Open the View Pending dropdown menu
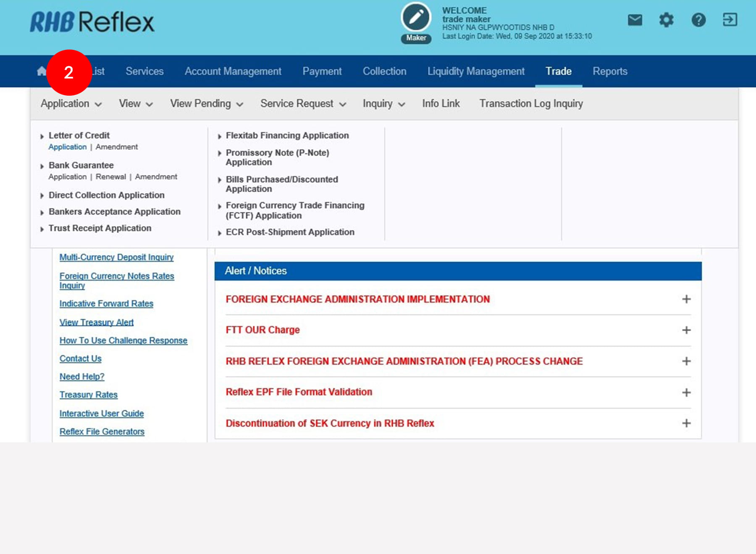 (206, 104)
